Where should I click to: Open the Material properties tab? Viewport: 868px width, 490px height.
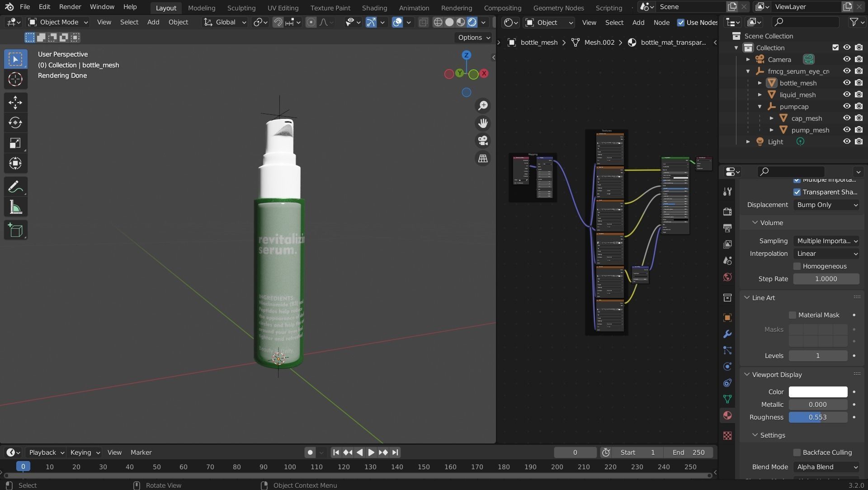727,415
